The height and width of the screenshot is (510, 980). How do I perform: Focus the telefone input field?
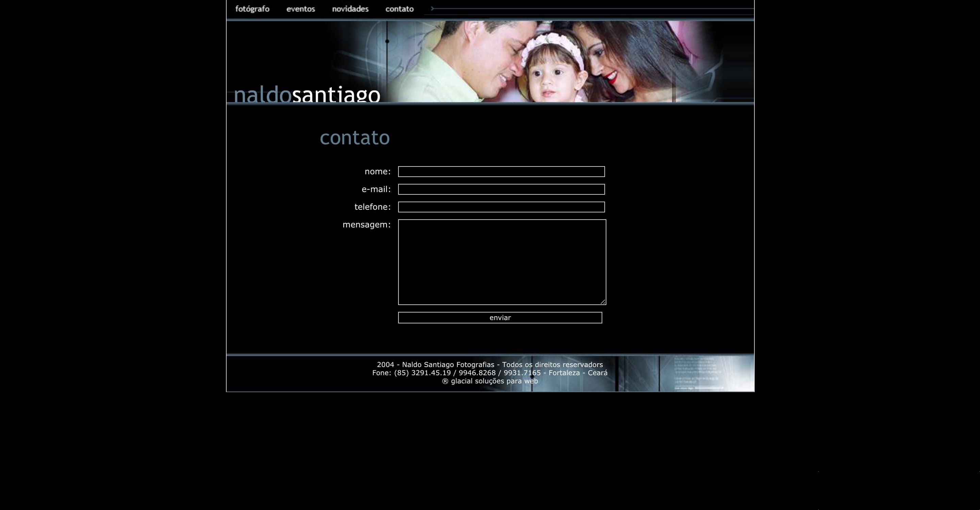click(x=501, y=207)
